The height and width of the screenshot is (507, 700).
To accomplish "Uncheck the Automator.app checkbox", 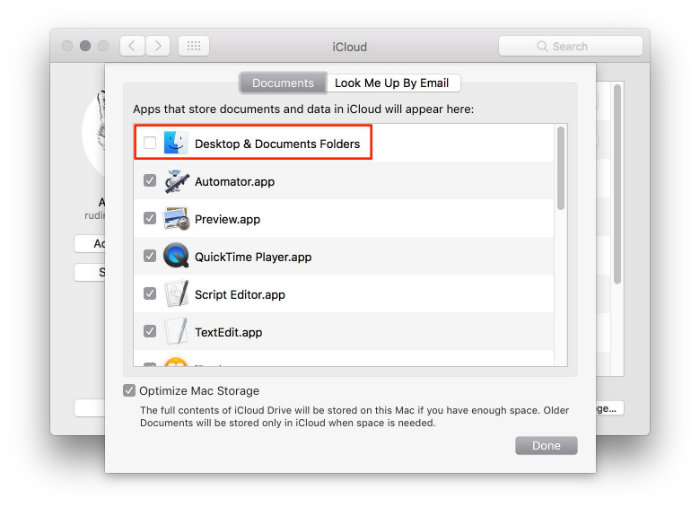I will point(150,181).
